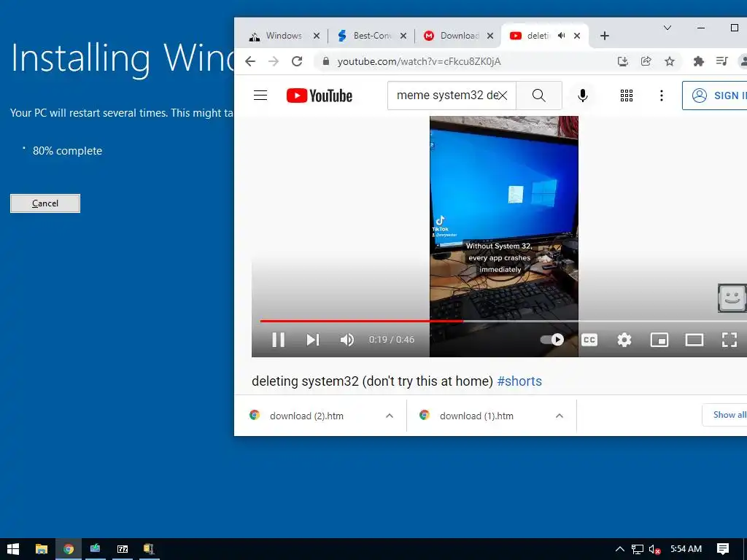Toggle autoplay switch in player
The height and width of the screenshot is (560, 747).
[552, 340]
